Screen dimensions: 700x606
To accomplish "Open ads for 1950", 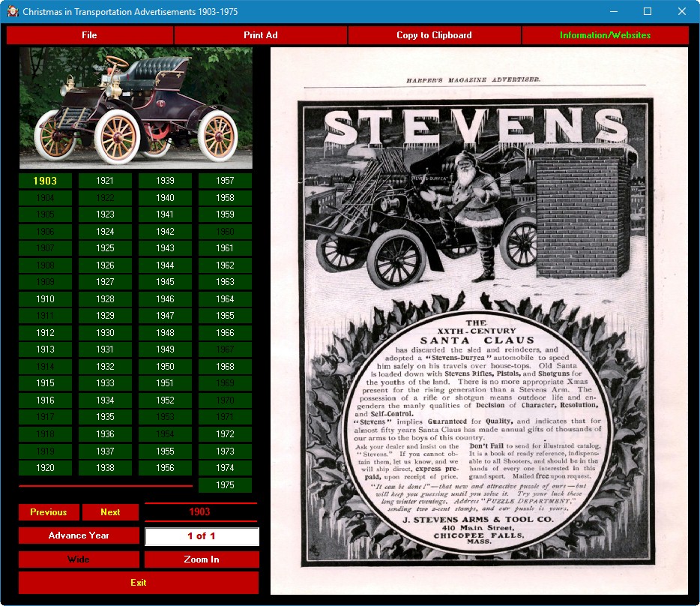I will pos(165,367).
